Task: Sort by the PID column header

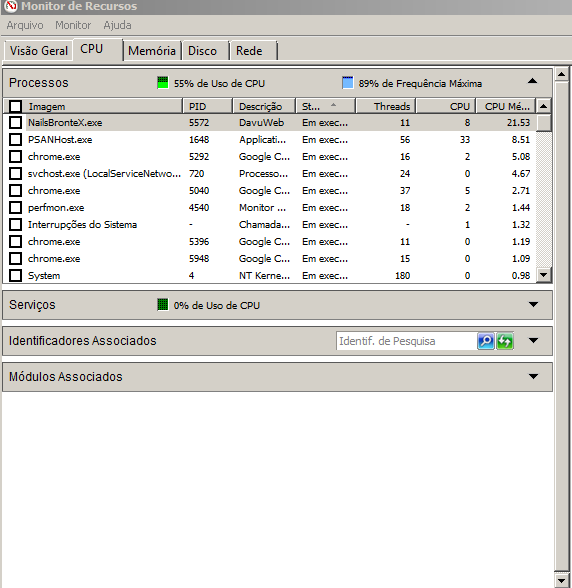Action: [207, 106]
